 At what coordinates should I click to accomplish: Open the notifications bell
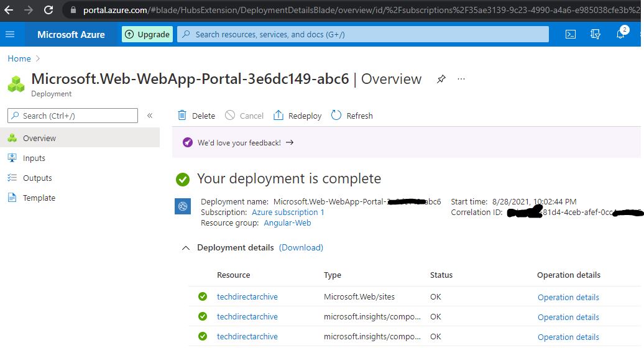tap(621, 34)
